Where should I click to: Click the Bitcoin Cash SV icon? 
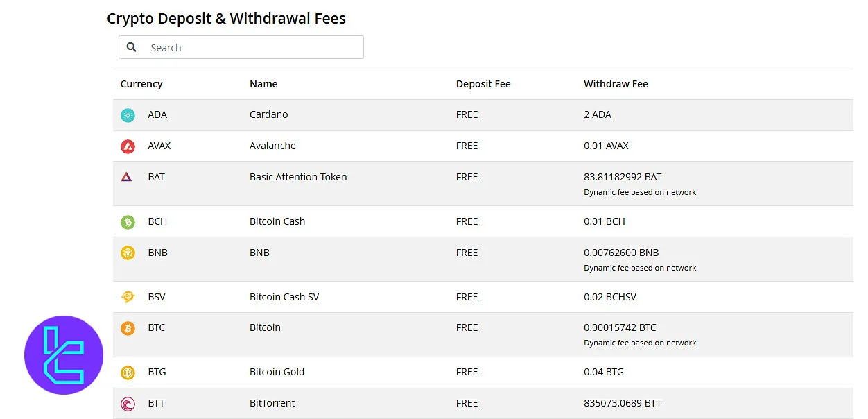[x=128, y=298]
